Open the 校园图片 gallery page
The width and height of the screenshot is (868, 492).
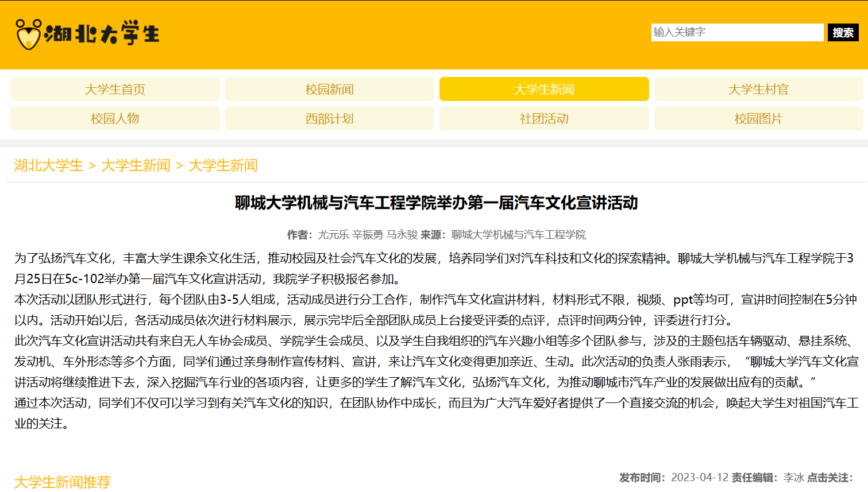coord(758,119)
